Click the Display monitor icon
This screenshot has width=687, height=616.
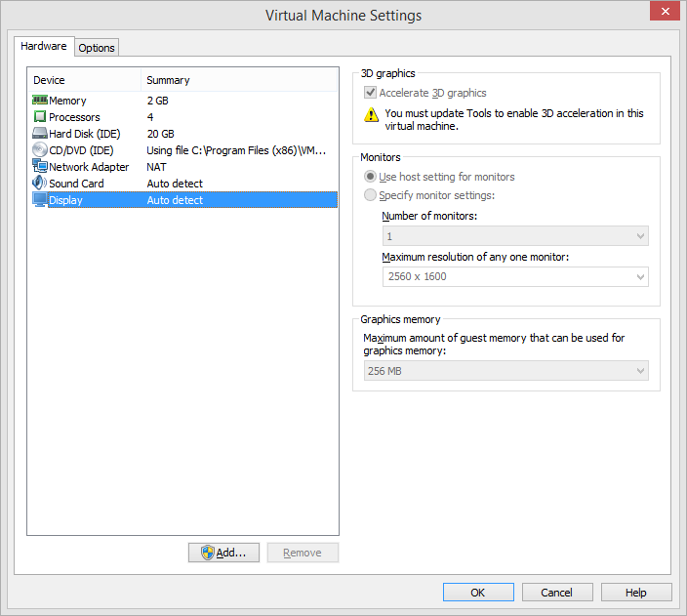click(40, 200)
